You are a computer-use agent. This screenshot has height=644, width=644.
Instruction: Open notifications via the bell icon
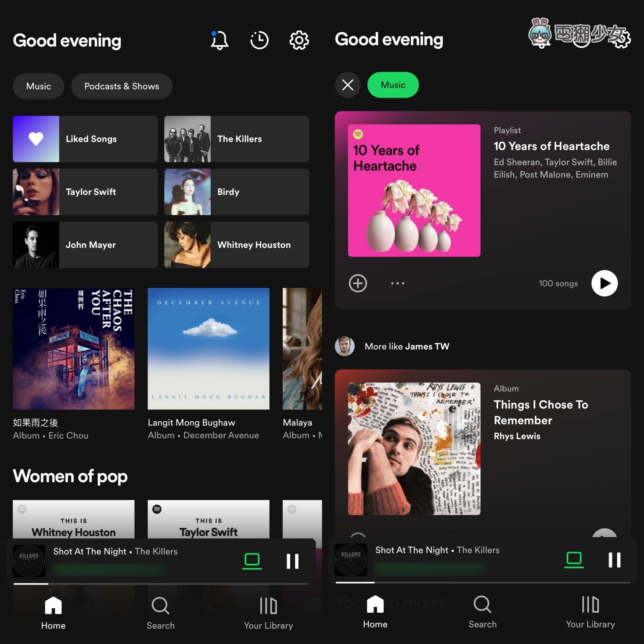click(x=219, y=40)
